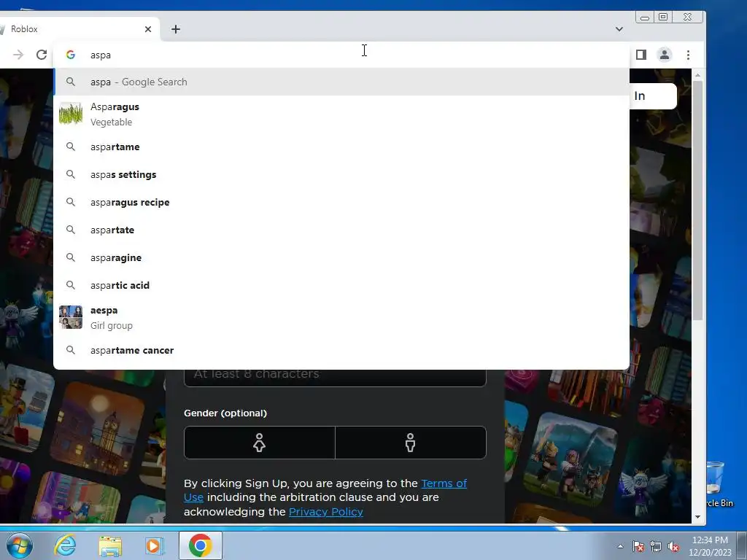Screen dimensions: 747x560
Task: Click the Action Center flag tray icon
Action: pos(638,547)
